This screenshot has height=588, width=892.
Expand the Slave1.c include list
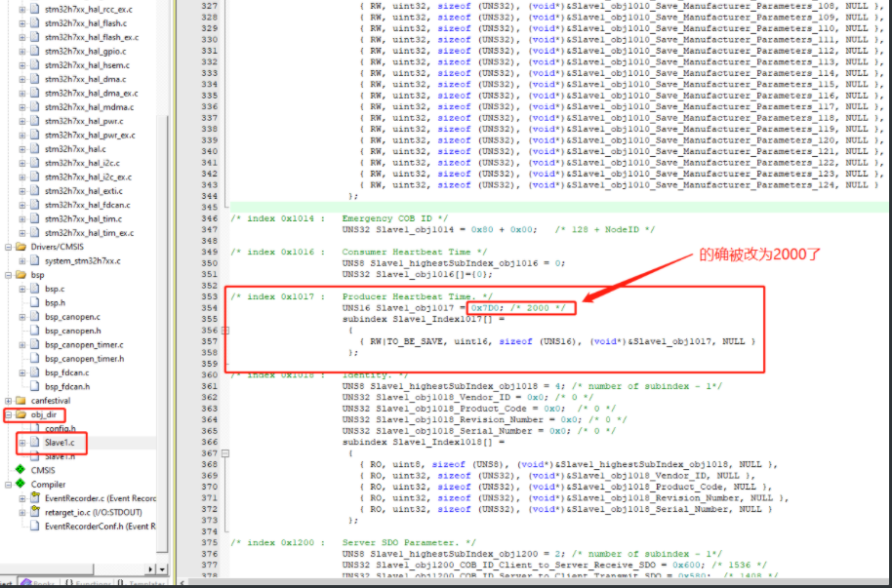pyautogui.click(x=22, y=443)
